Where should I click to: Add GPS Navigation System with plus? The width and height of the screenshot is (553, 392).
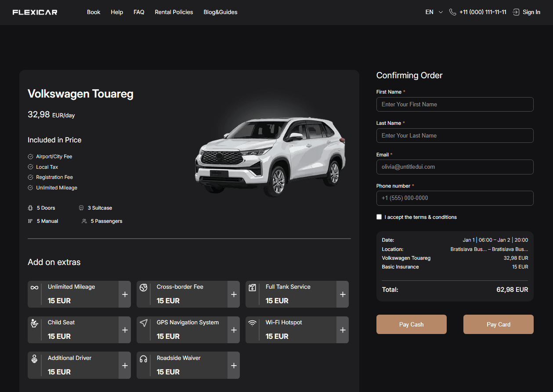tap(234, 330)
